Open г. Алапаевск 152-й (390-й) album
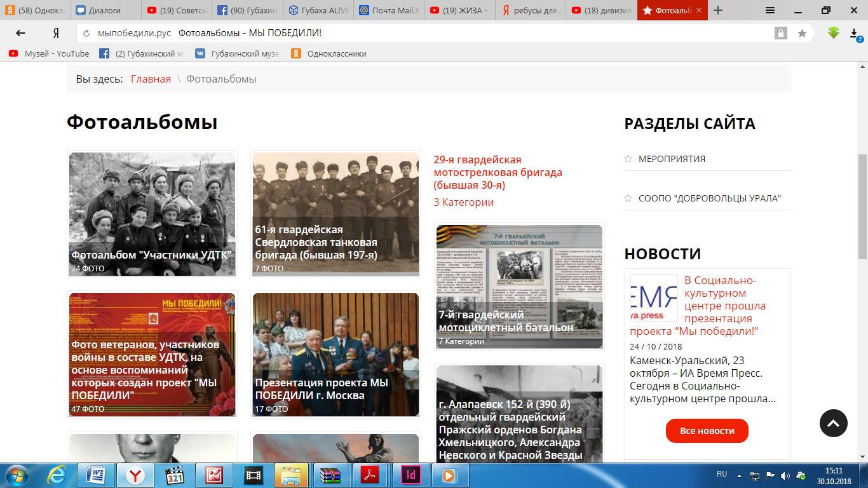 tap(519, 414)
